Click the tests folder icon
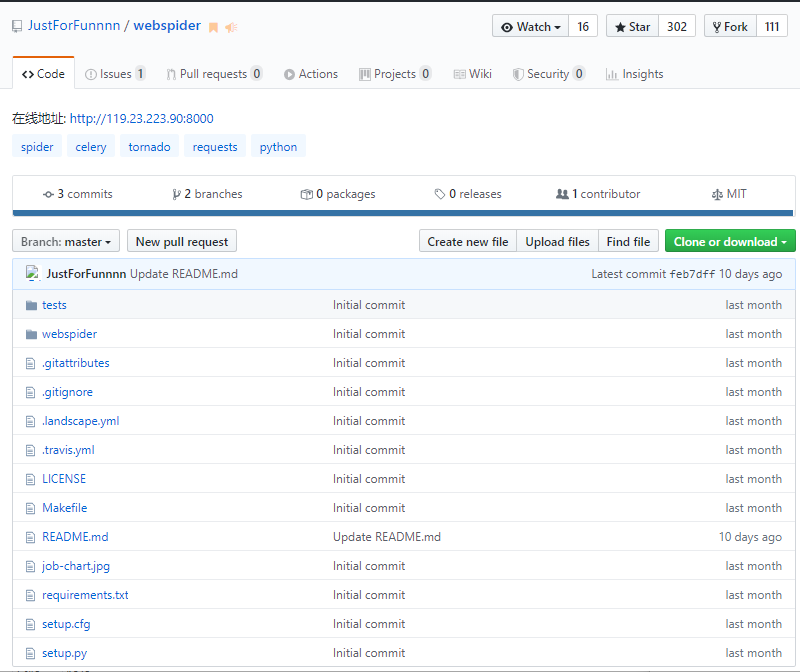 click(x=31, y=305)
